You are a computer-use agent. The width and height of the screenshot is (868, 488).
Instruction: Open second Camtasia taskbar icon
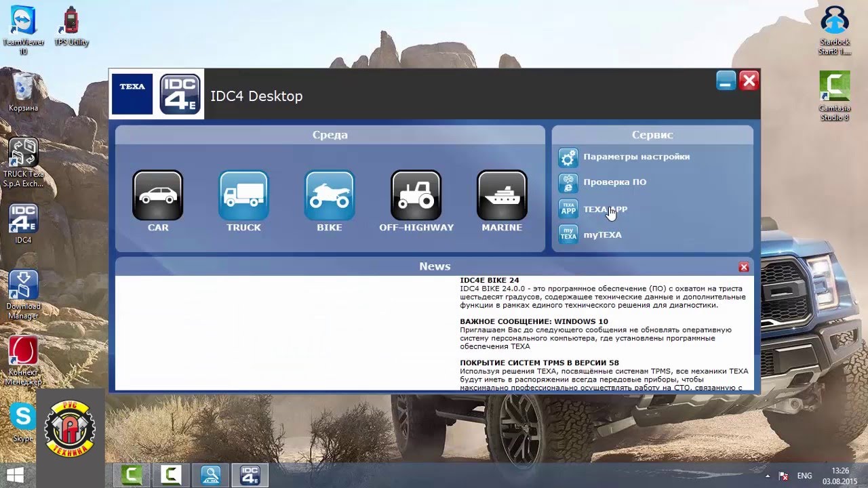click(170, 475)
